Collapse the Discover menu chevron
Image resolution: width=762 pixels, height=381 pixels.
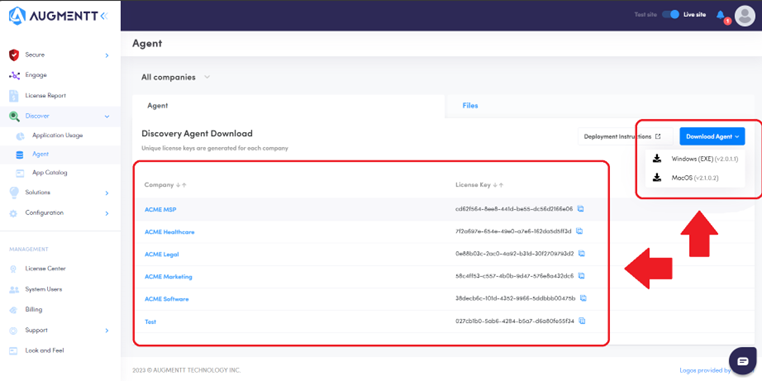pyautogui.click(x=107, y=117)
